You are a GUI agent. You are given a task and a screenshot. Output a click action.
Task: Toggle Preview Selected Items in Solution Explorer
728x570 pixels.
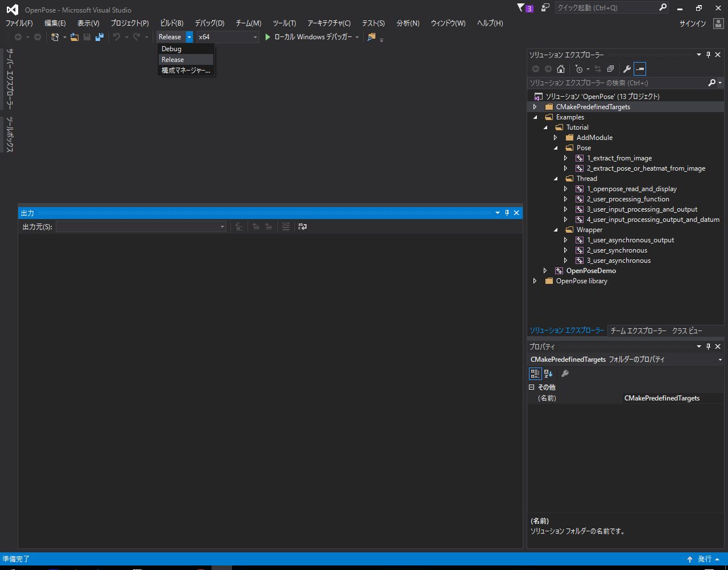[x=640, y=69]
